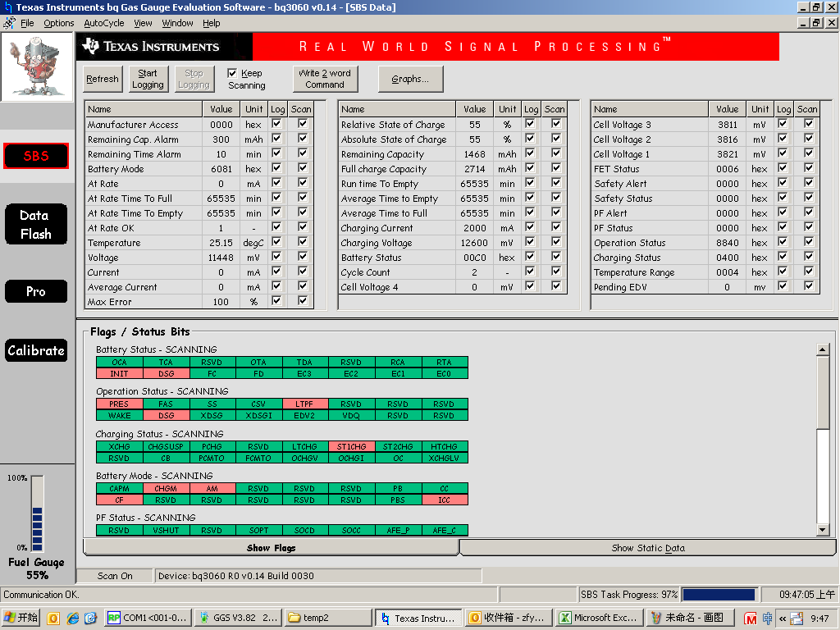This screenshot has width=840, height=630.
Task: Expand hidden system tray icons
Action: pos(783,619)
